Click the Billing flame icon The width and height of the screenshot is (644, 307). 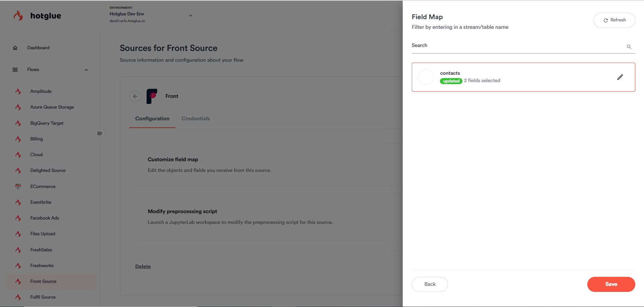(x=18, y=139)
